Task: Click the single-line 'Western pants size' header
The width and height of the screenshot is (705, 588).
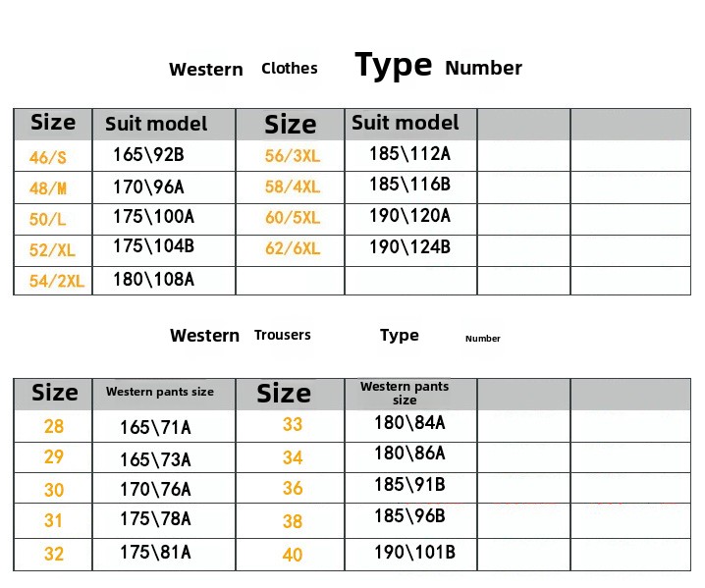Action: 160,392
